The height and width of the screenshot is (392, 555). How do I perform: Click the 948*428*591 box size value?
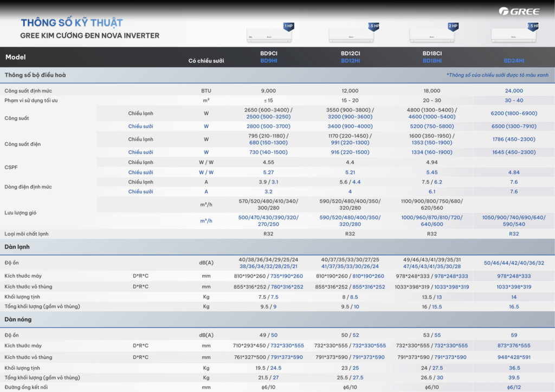coord(514,357)
